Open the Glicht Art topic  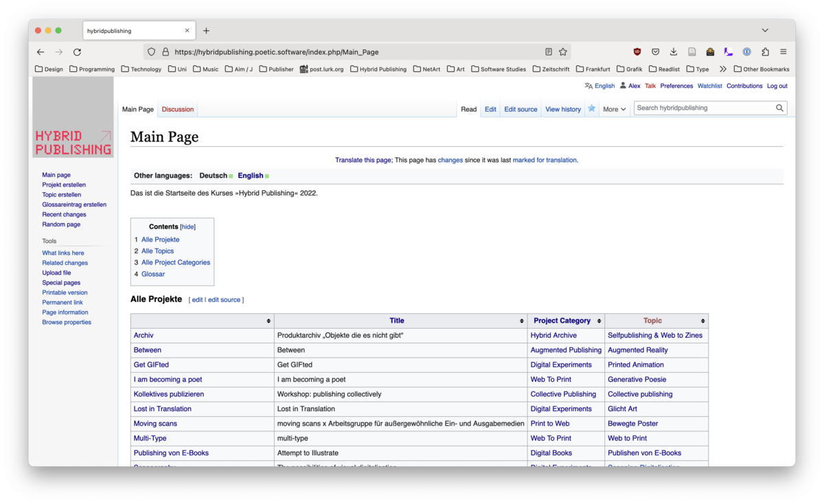(x=622, y=409)
